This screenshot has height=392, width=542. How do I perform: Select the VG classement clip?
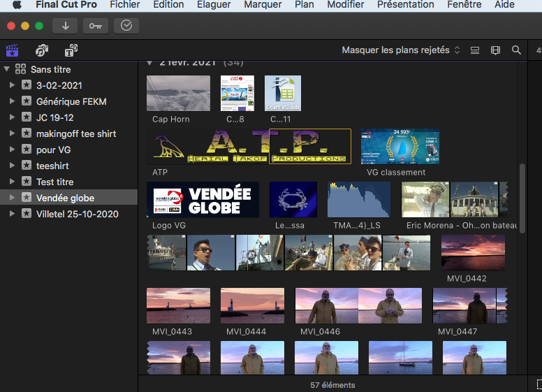400,147
